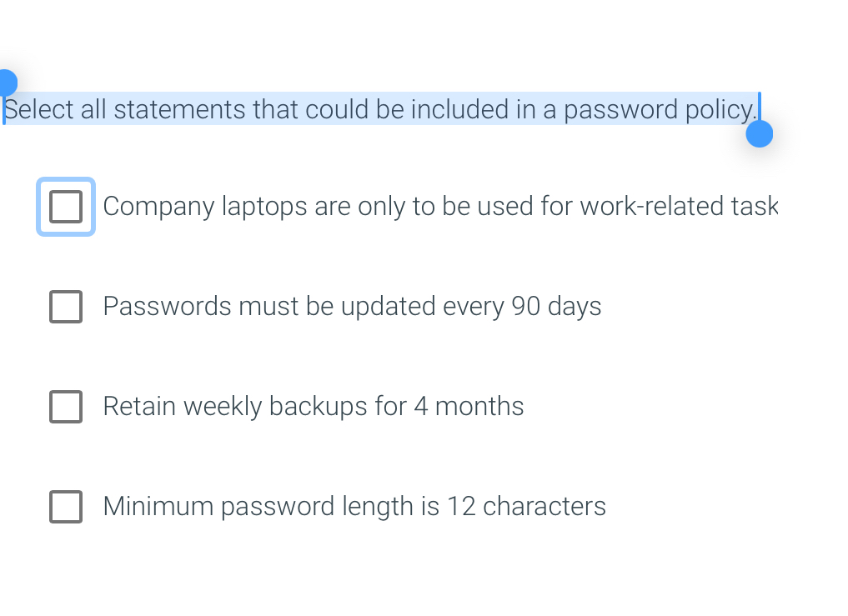Click the highlighted question text

point(380,109)
